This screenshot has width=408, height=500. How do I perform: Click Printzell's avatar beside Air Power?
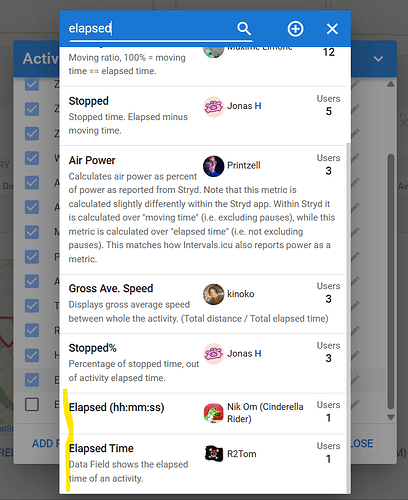(213, 166)
